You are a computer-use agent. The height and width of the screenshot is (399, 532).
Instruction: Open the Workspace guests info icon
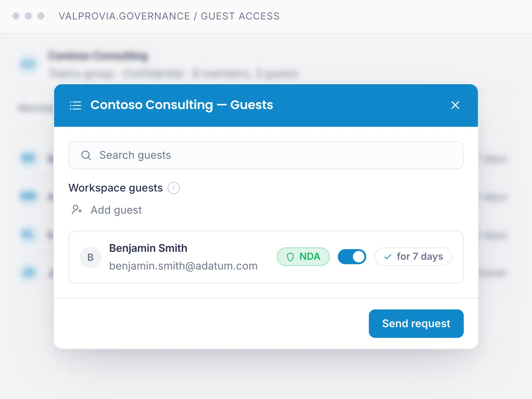[174, 188]
